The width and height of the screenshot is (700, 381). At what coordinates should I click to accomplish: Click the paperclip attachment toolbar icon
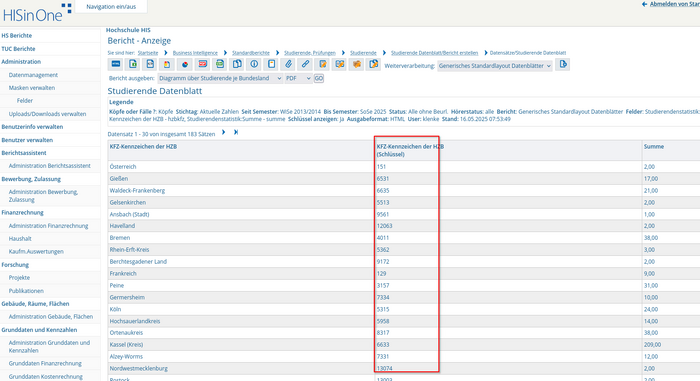click(x=288, y=64)
